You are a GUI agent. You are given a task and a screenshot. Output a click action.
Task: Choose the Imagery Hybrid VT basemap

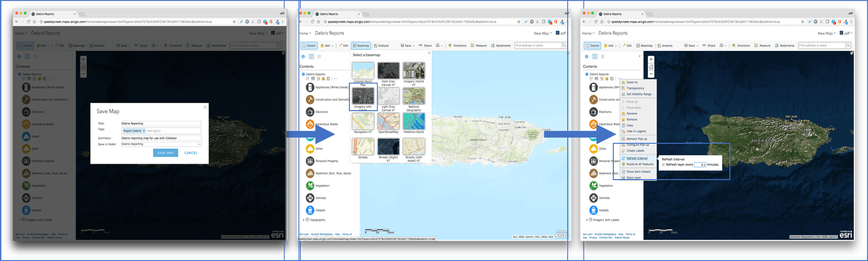pyautogui.click(x=413, y=71)
